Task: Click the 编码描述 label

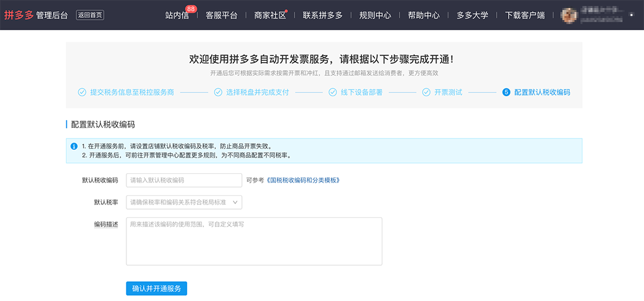Action: (x=106, y=225)
